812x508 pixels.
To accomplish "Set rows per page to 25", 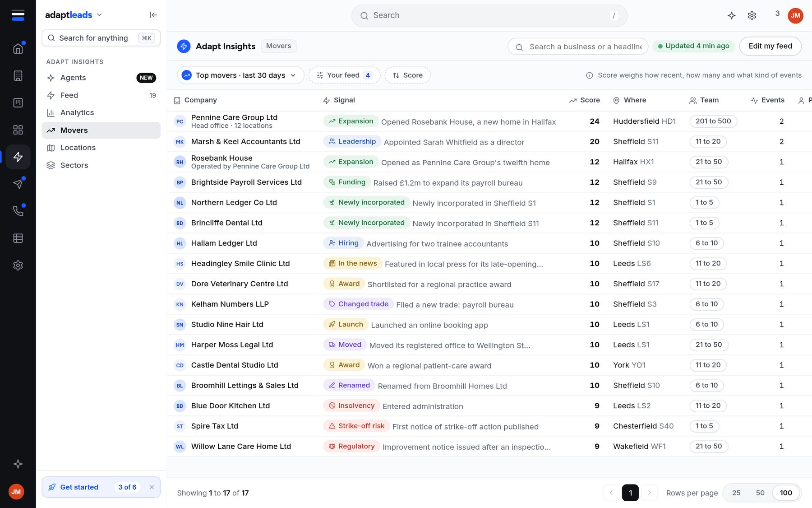I will (736, 493).
